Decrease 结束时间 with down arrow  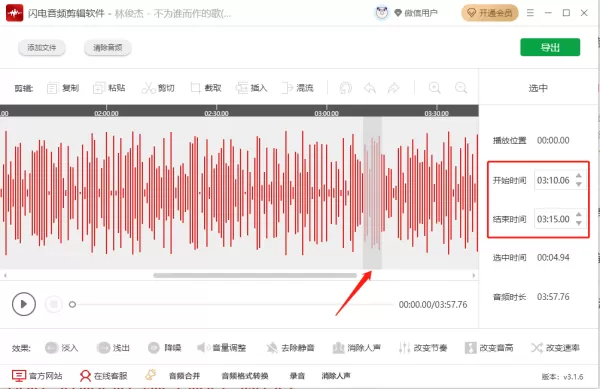pos(579,223)
